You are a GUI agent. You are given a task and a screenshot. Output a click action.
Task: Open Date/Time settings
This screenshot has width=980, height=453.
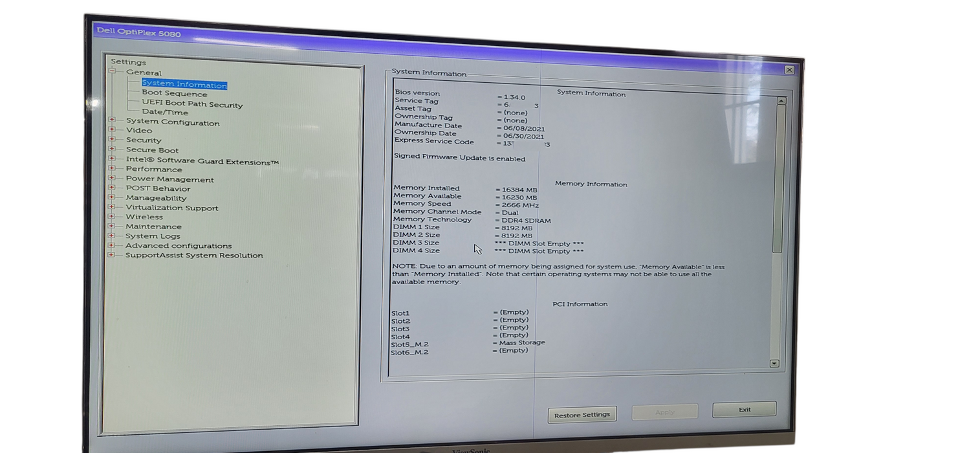[x=165, y=112]
